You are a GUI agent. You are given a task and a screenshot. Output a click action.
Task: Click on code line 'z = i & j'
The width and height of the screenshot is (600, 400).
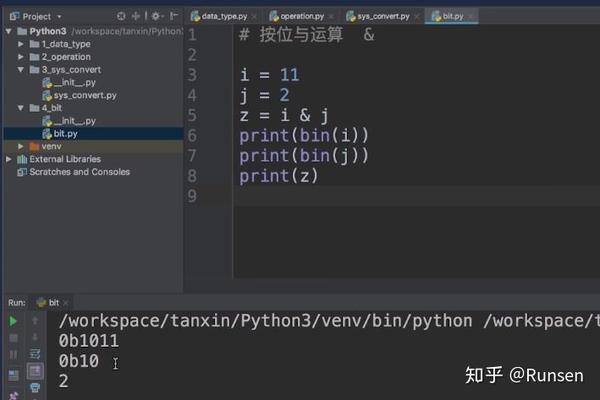coord(284,115)
